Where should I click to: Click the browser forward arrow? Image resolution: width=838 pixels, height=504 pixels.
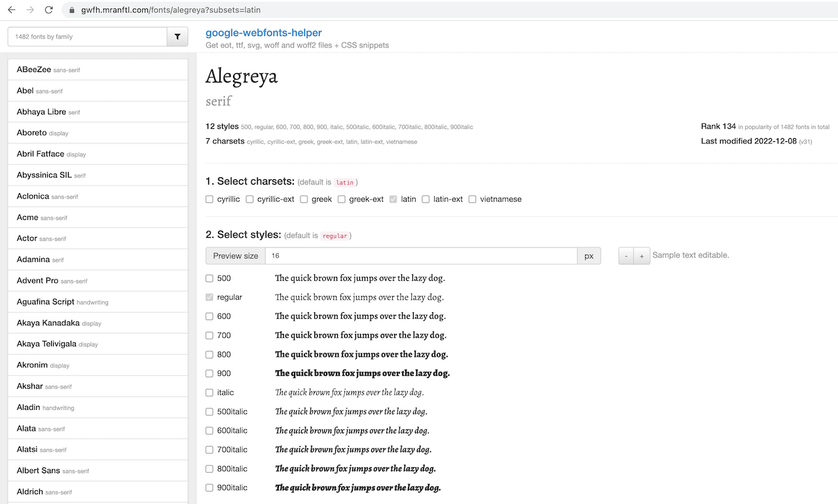coord(29,10)
